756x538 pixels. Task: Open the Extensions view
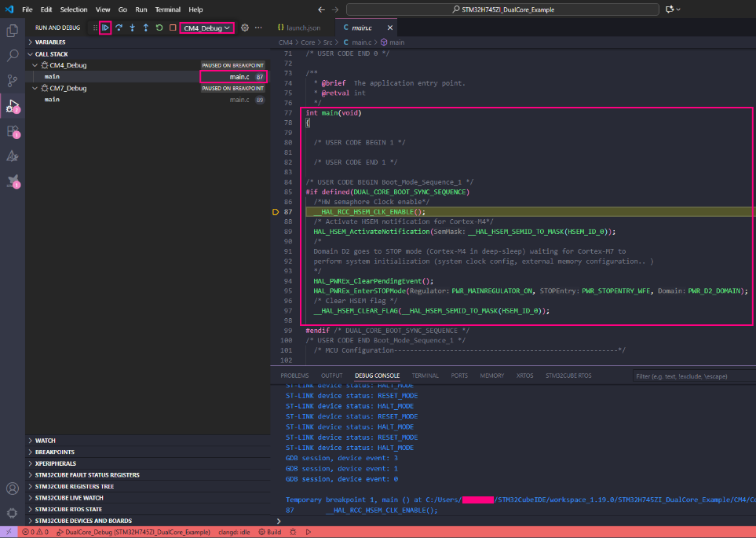tap(13, 131)
